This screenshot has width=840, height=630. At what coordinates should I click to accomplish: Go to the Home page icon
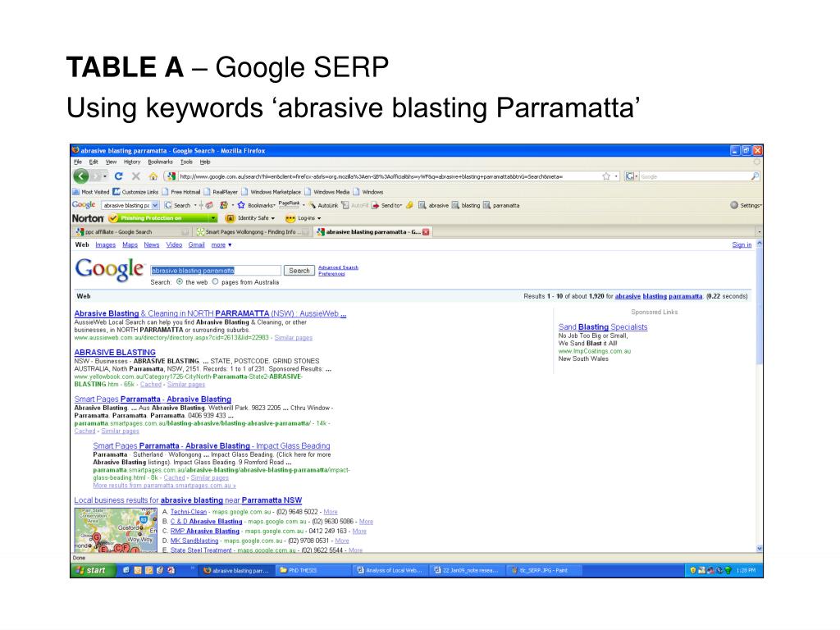153,176
